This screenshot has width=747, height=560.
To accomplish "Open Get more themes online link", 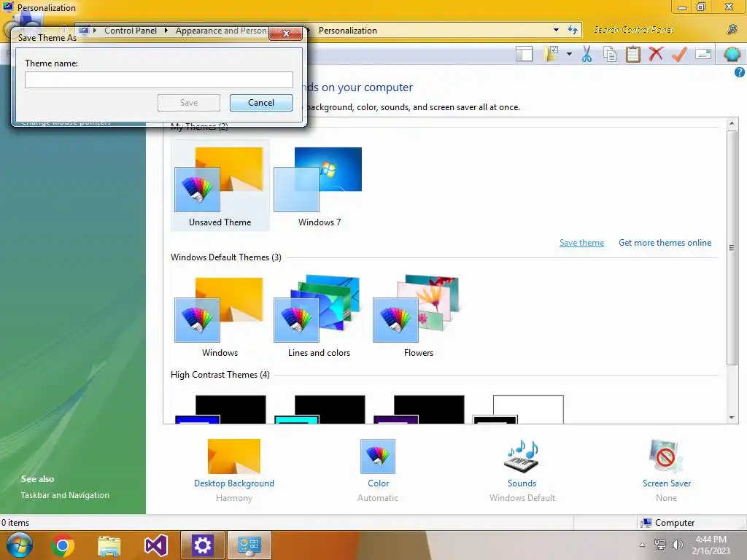I will [665, 243].
